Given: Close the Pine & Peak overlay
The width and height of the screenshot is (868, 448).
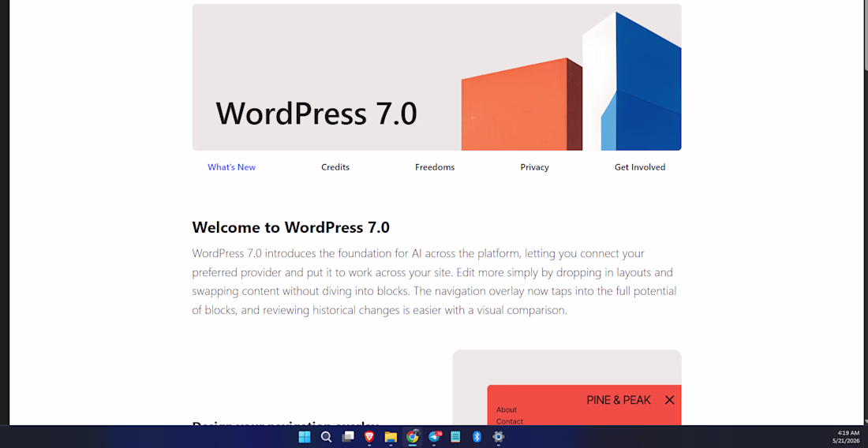Looking at the screenshot, I should pyautogui.click(x=669, y=400).
